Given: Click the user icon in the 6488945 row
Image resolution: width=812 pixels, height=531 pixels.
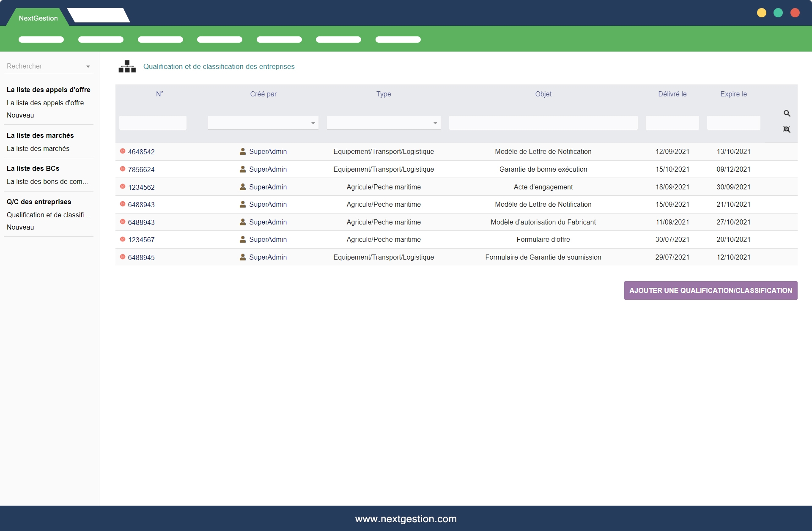Looking at the screenshot, I should (x=243, y=257).
